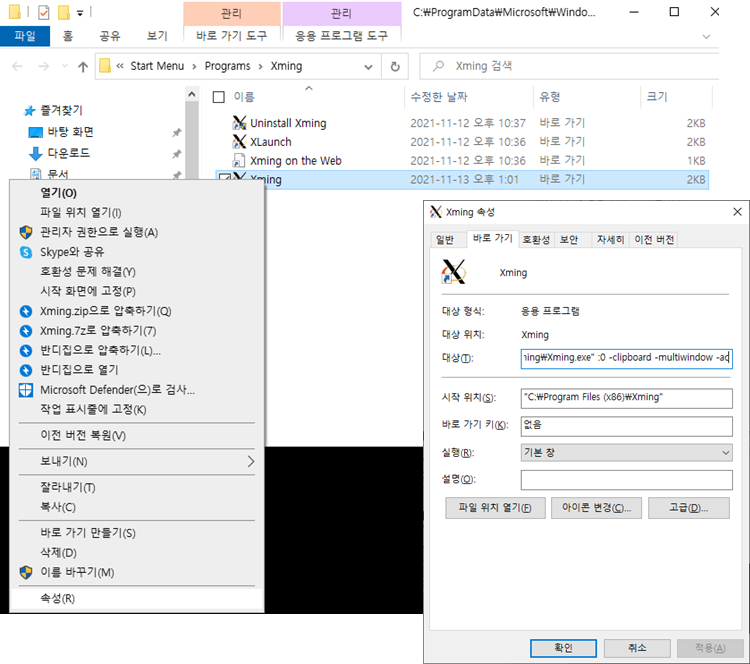
Task: Switch to the 보안 tab
Action: click(x=569, y=240)
